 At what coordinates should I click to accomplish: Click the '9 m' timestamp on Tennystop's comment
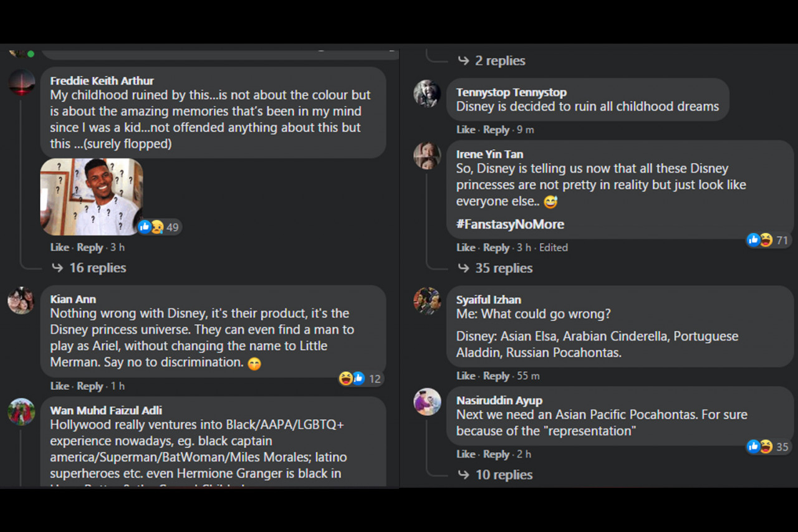(525, 130)
